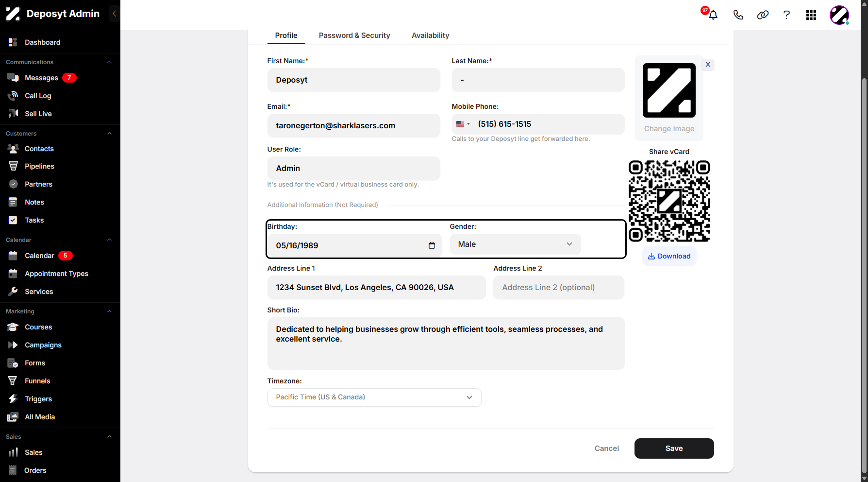Select the Profile tab
Viewport: 868px width, 482px height.
click(x=286, y=35)
